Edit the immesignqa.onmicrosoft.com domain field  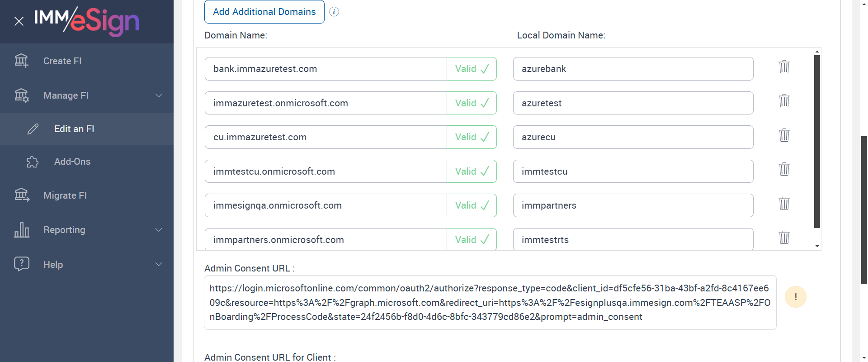point(326,205)
